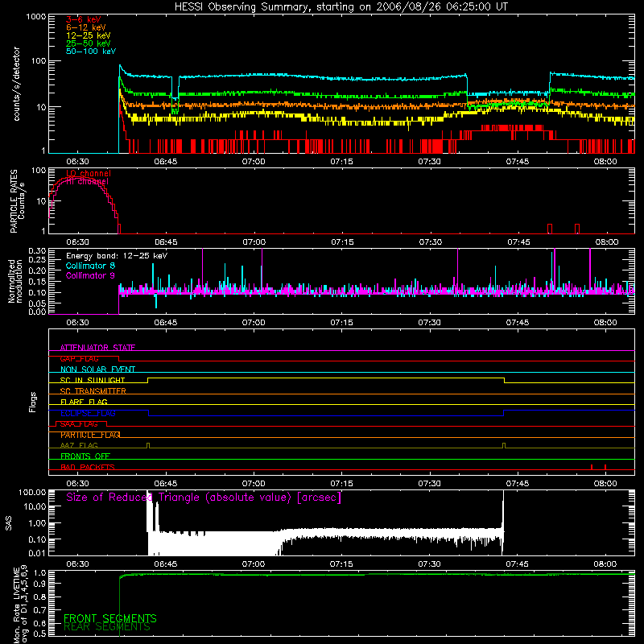
Task: Pick the cyan 50-100 keV legend label
Action: [x=91, y=52]
